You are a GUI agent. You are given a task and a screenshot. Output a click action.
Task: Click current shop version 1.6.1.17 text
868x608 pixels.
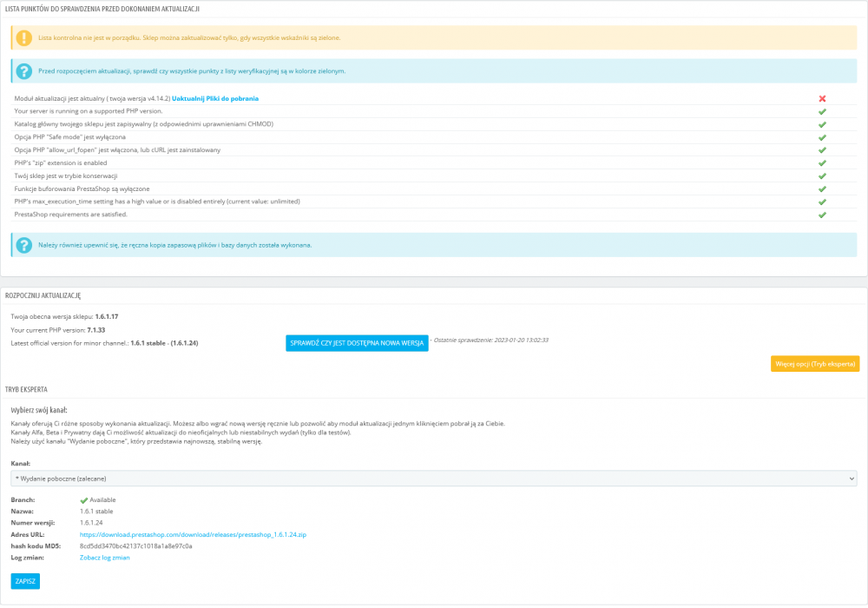[106, 317]
